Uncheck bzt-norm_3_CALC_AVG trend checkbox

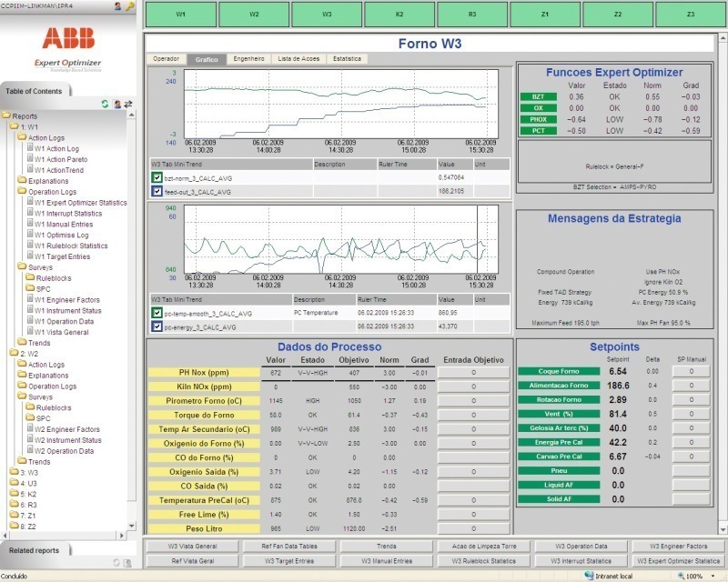[x=157, y=177]
